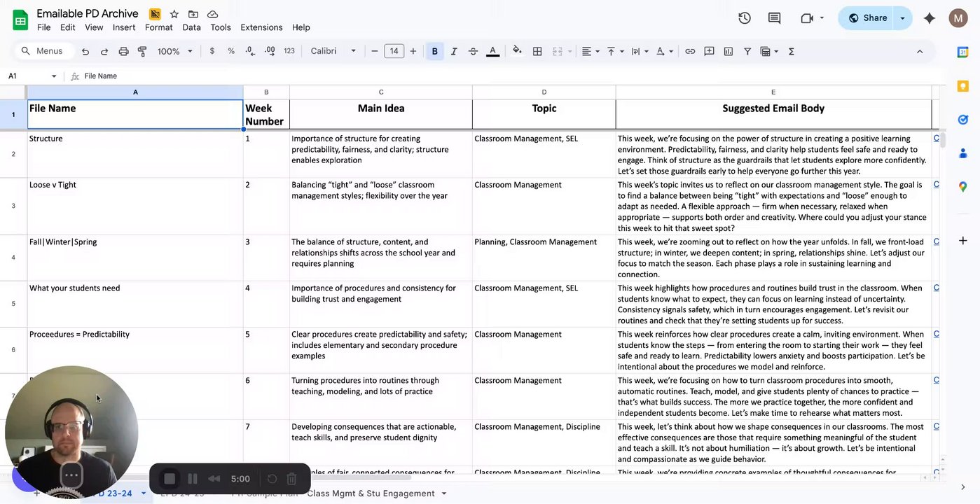
Task: Insert a comment from toolbar
Action: pyautogui.click(x=709, y=51)
